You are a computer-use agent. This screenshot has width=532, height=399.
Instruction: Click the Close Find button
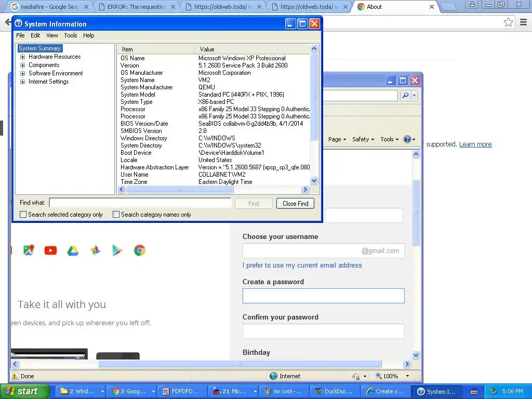[x=295, y=204]
